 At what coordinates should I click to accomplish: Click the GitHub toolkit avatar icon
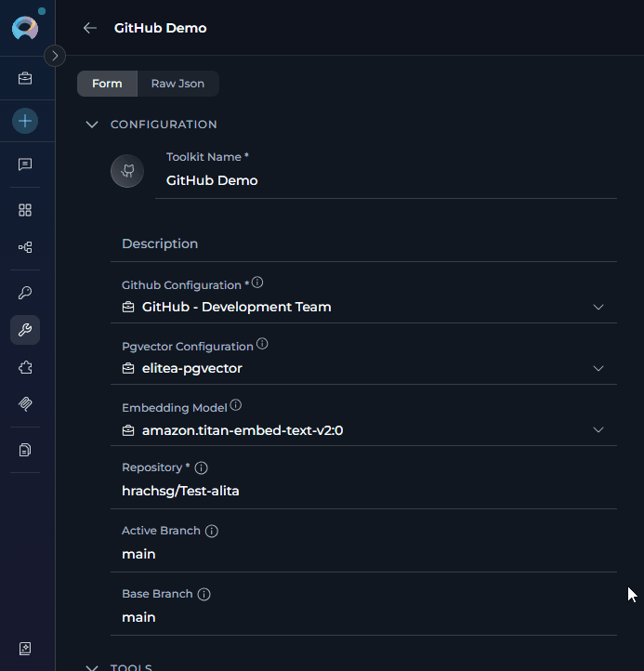[x=127, y=171]
